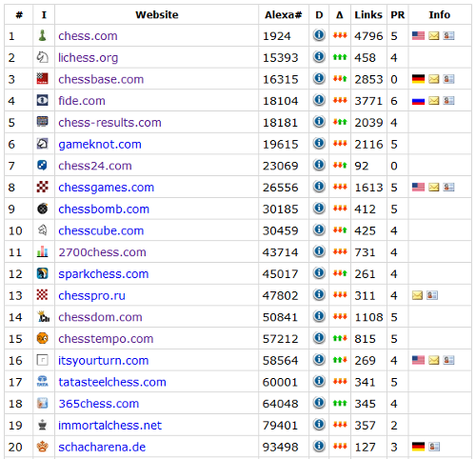This screenshot has width=476, height=459.
Task: Click the pawn favicon for chess.com
Action: coord(43,35)
